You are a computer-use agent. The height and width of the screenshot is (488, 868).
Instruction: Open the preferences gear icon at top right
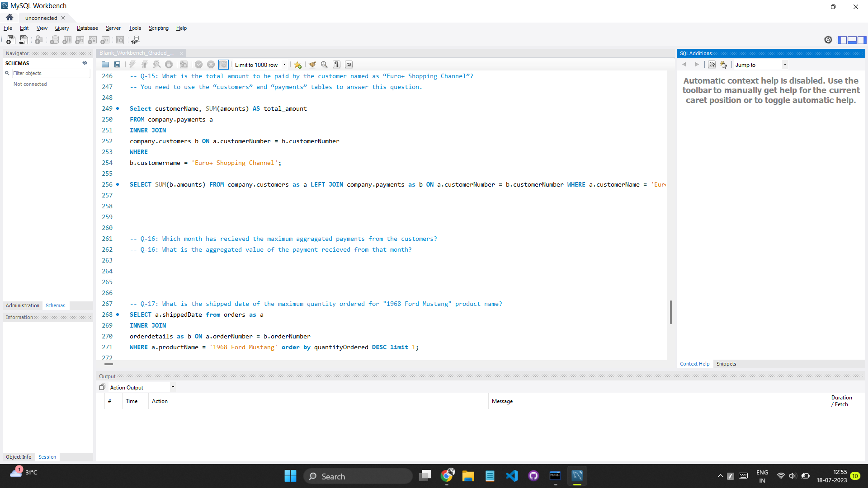(x=828, y=40)
